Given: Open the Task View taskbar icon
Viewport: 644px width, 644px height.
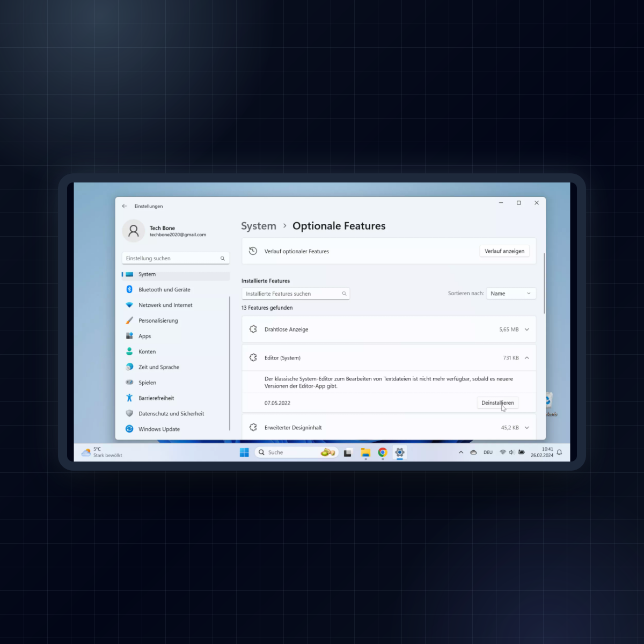Looking at the screenshot, I should pyautogui.click(x=348, y=452).
